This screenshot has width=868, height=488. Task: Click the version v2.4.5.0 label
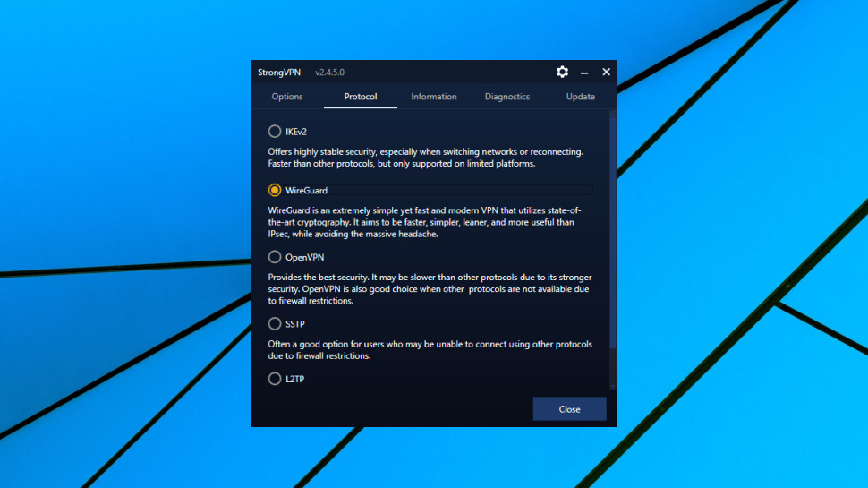coord(329,73)
